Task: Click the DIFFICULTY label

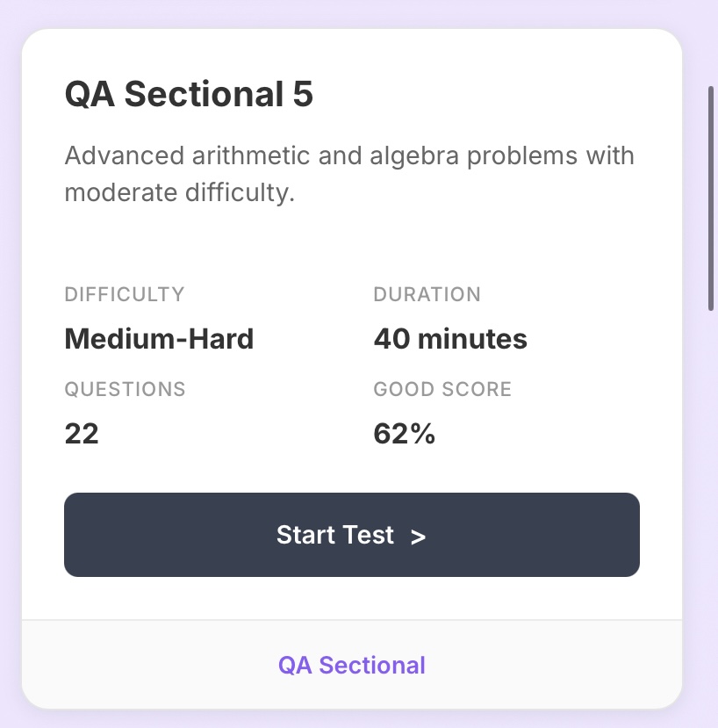Action: (x=125, y=294)
